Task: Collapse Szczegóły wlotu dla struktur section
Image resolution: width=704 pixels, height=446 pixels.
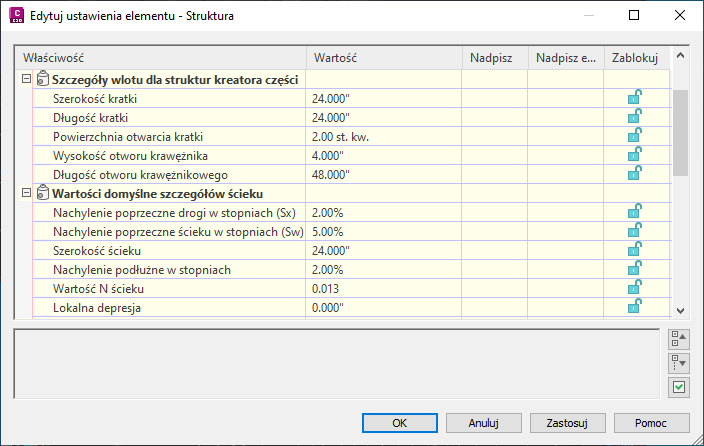Action: tap(25, 80)
